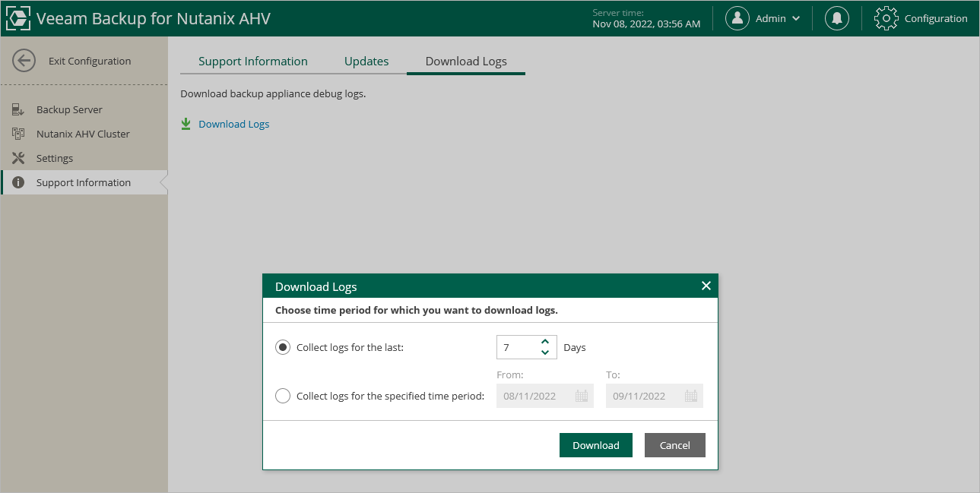Select the Download Logs tab
The width and height of the screenshot is (980, 493).
coord(466,62)
